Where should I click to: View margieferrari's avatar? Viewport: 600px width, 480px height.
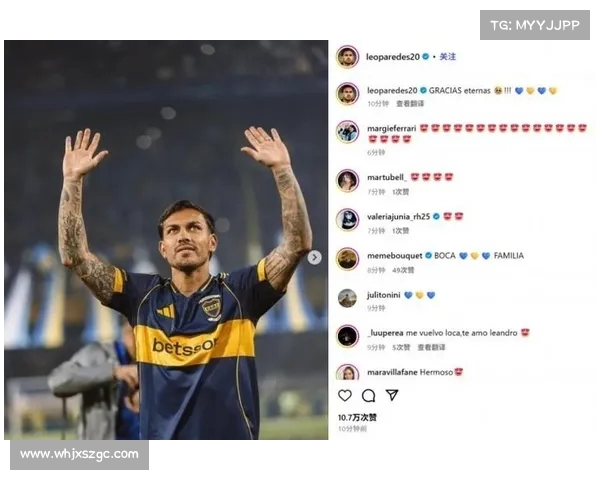[x=347, y=132]
